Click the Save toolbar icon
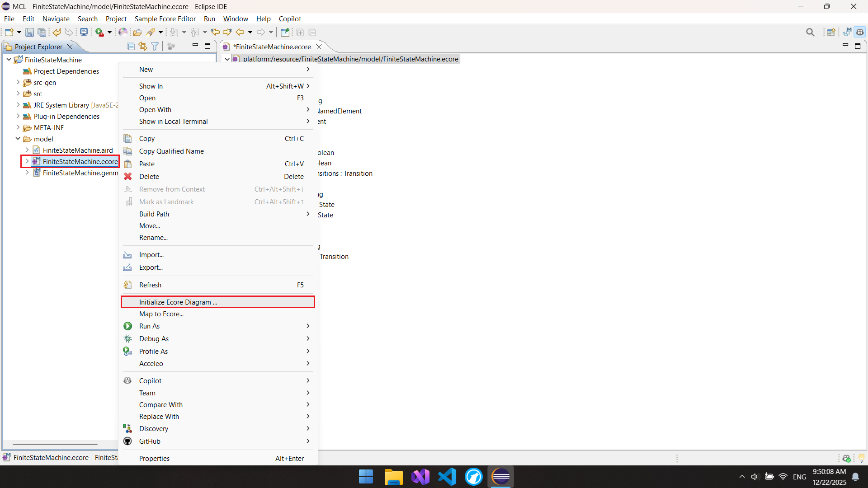The image size is (868, 488). click(29, 33)
